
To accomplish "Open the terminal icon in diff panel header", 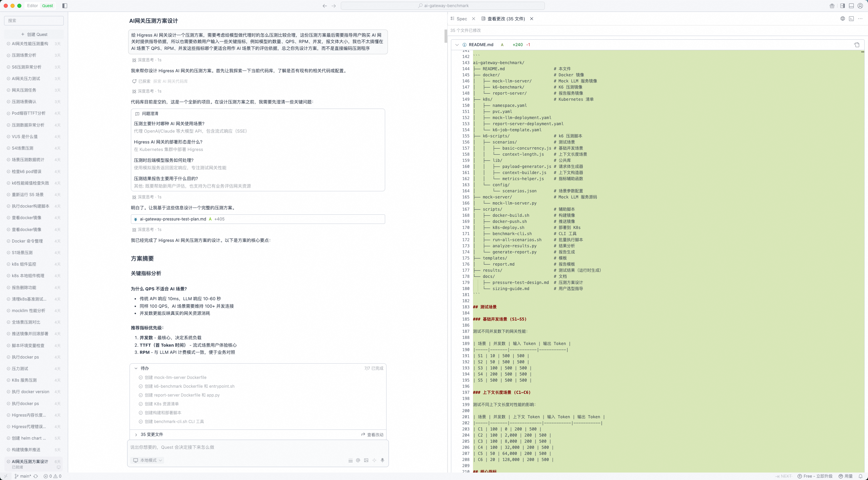I will tap(851, 19).
